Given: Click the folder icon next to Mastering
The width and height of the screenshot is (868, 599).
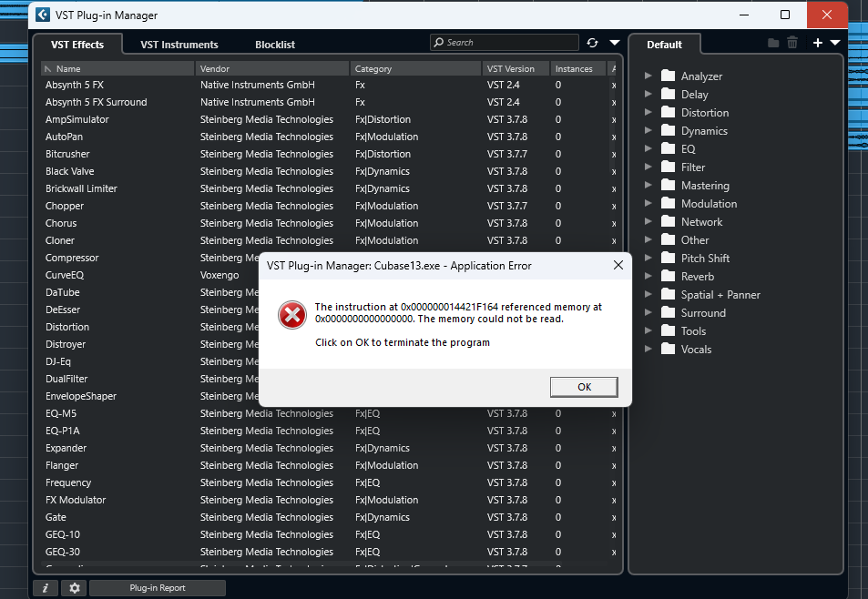Looking at the screenshot, I should click(x=669, y=186).
